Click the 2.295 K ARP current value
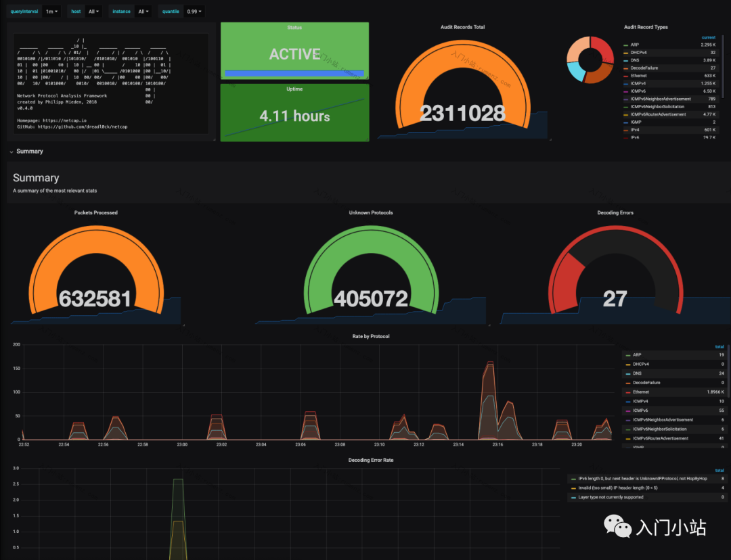 click(708, 45)
